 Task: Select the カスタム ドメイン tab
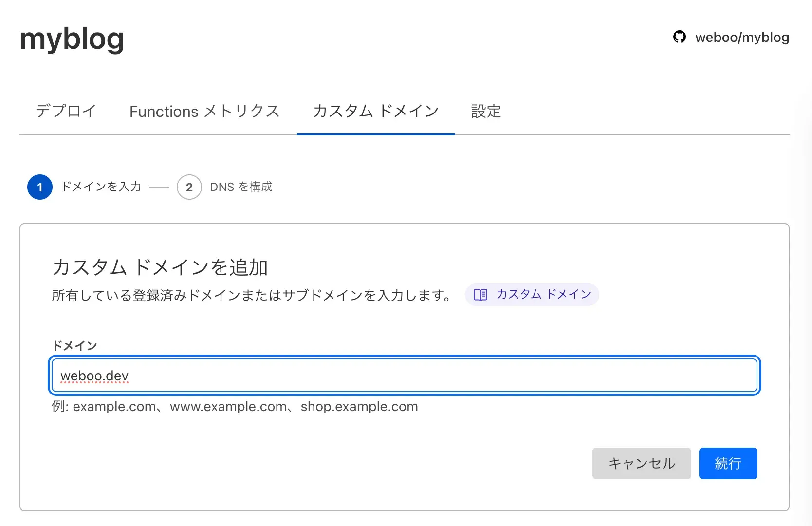(x=375, y=112)
